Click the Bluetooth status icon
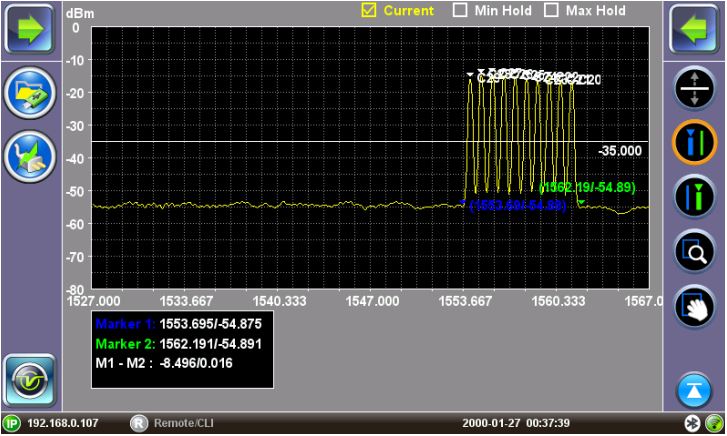The image size is (727, 436). coord(691,424)
